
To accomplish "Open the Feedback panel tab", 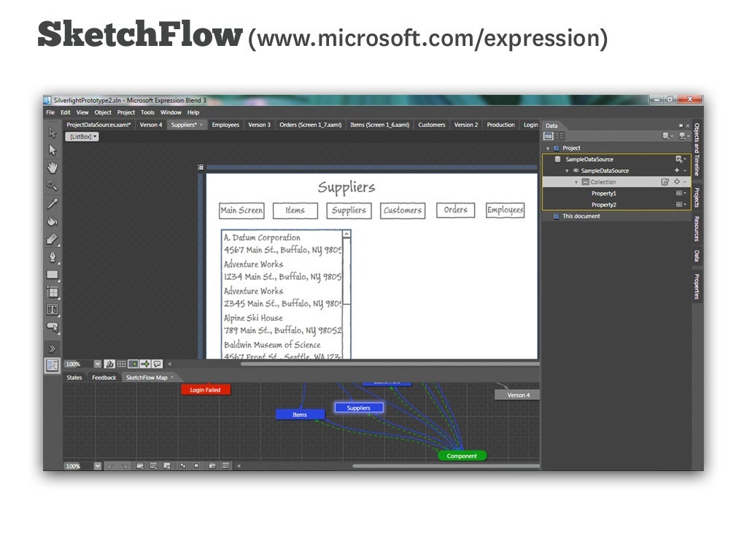I will (104, 378).
